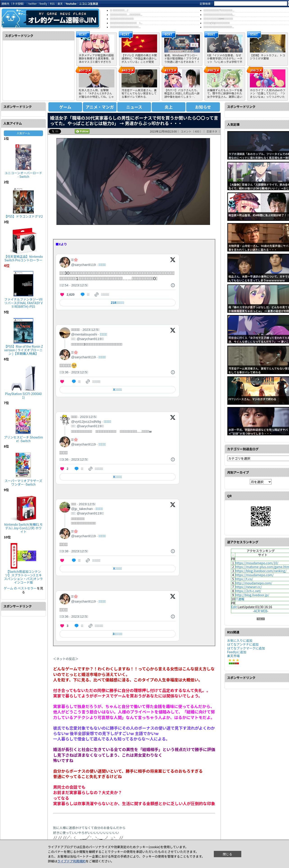Open the カテゴリを選択 dropdown
The height and width of the screenshot is (868, 289).
258,458
